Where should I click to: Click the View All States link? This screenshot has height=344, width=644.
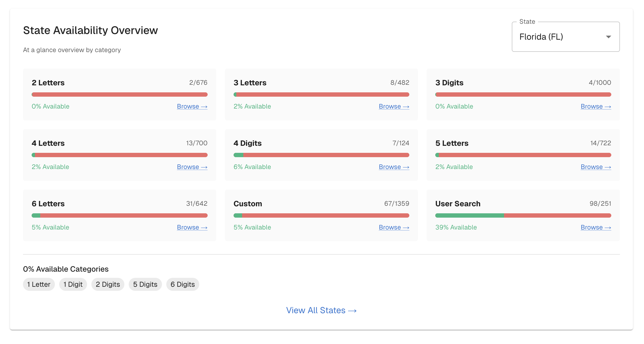pyautogui.click(x=321, y=310)
